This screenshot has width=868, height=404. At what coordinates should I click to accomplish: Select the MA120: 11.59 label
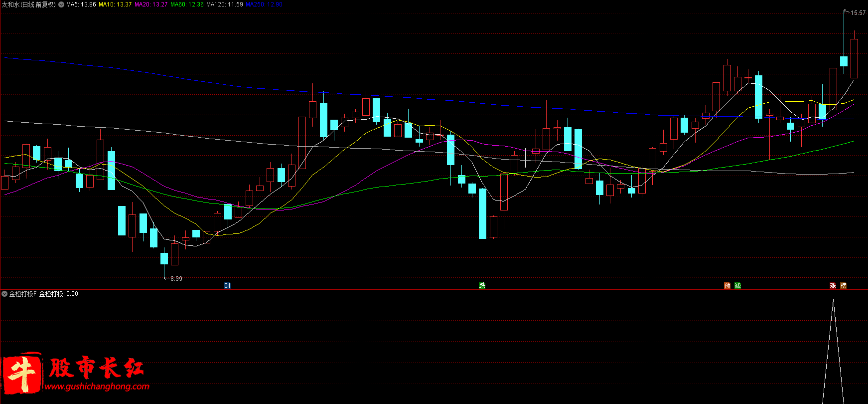(225, 4)
